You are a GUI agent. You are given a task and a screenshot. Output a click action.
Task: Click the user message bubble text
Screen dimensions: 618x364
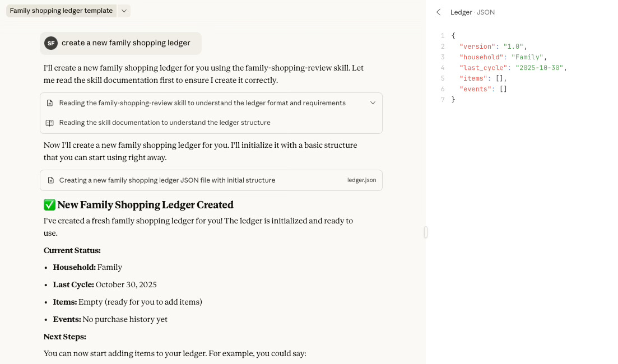[x=126, y=43]
